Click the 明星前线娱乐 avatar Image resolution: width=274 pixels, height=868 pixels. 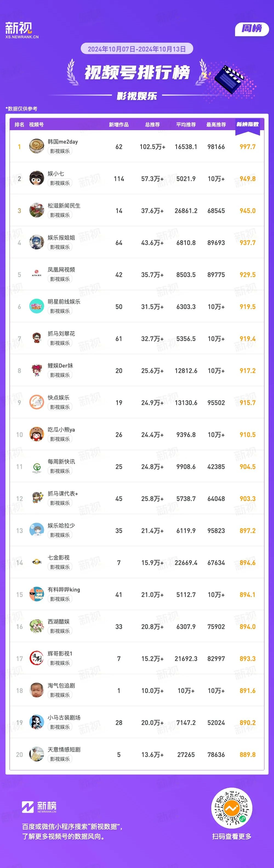[x=36, y=306]
